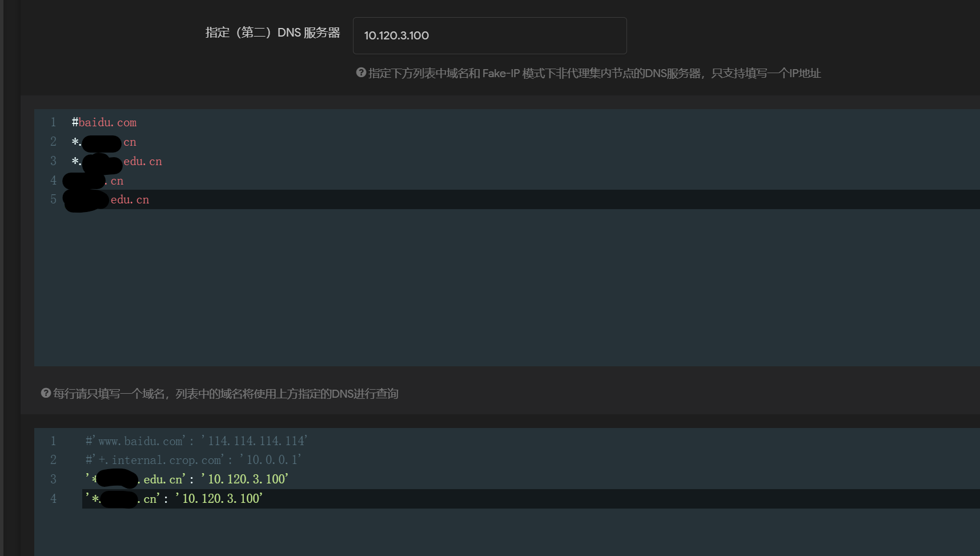Select the highlighted cn mapping on line 4

174,498
